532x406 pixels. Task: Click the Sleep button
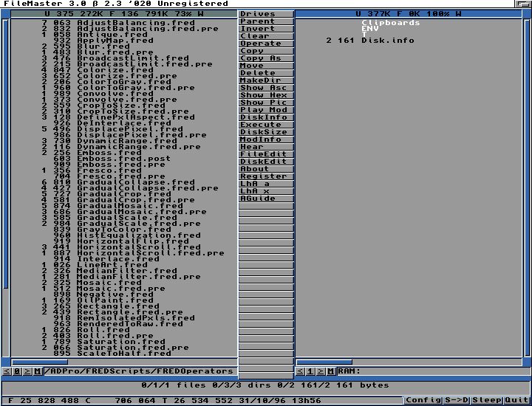pyautogui.click(x=487, y=400)
